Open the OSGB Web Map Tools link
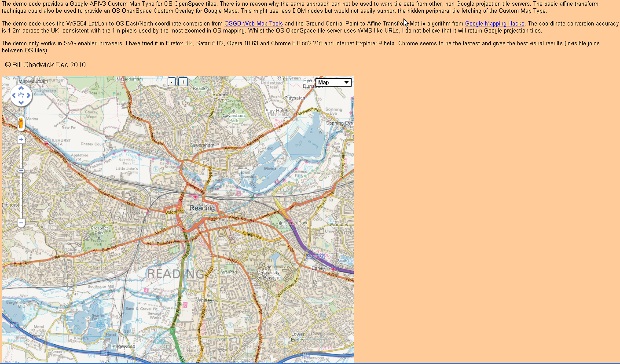Screen dimensions: 620x364 pyautogui.click(x=253, y=24)
